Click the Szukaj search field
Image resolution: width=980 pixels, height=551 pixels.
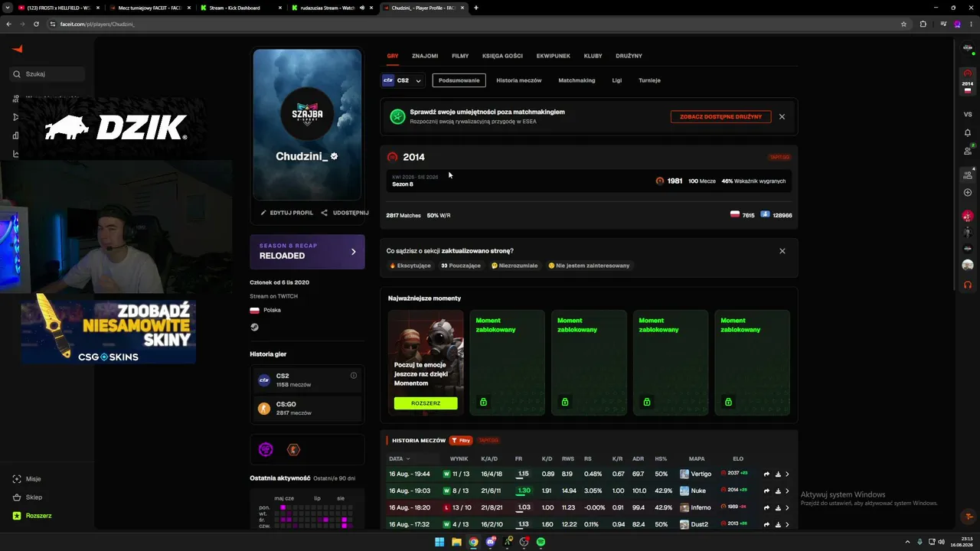click(x=47, y=74)
